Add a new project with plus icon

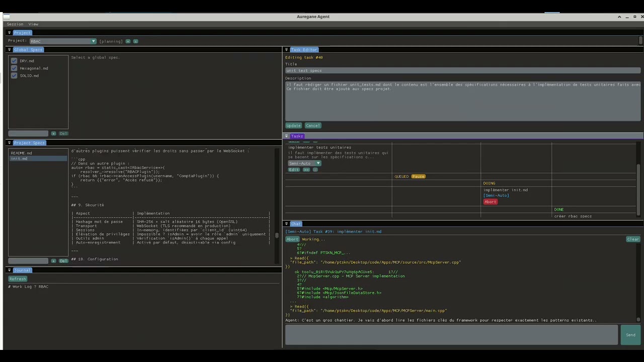pyautogui.click(x=128, y=41)
